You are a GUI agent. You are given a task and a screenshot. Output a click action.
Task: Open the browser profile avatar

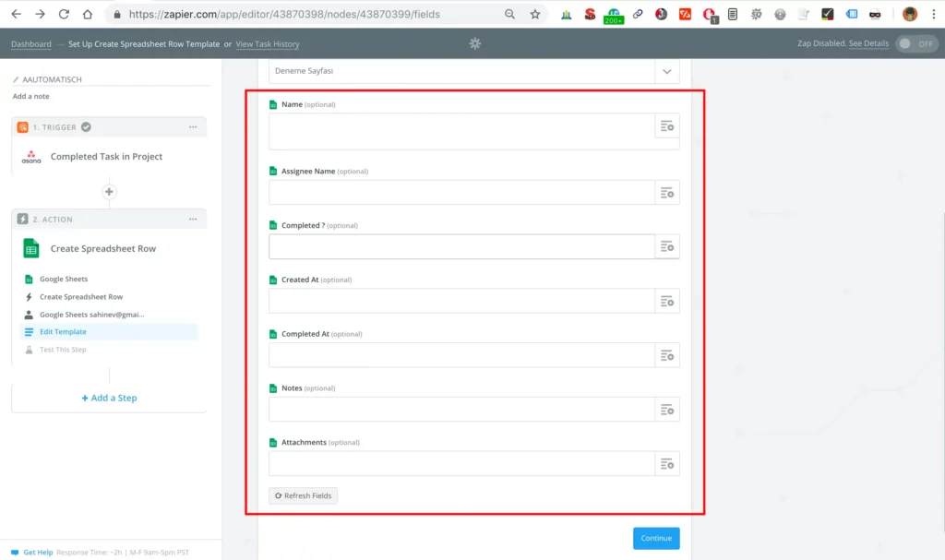pos(910,14)
